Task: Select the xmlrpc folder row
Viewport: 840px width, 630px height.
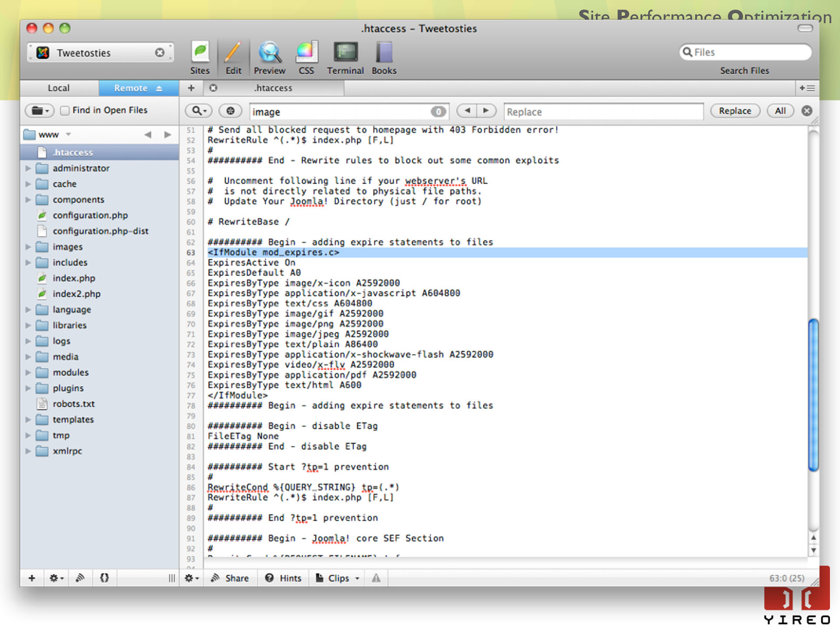Action: 100,451
